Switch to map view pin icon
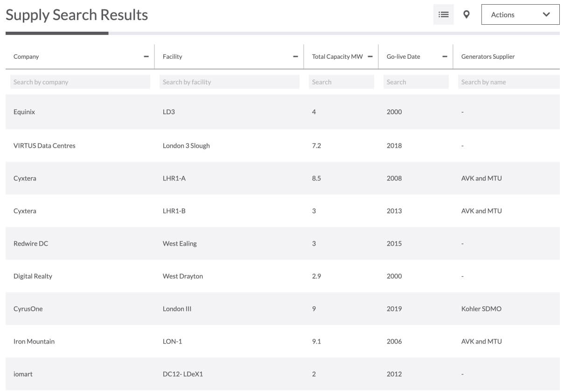 (466, 14)
